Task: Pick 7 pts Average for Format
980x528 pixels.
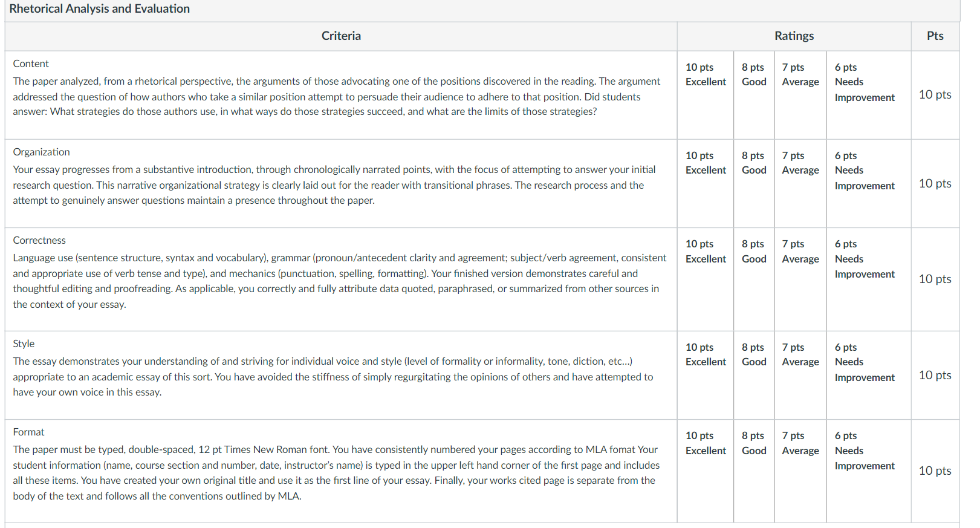Action: tap(800, 471)
